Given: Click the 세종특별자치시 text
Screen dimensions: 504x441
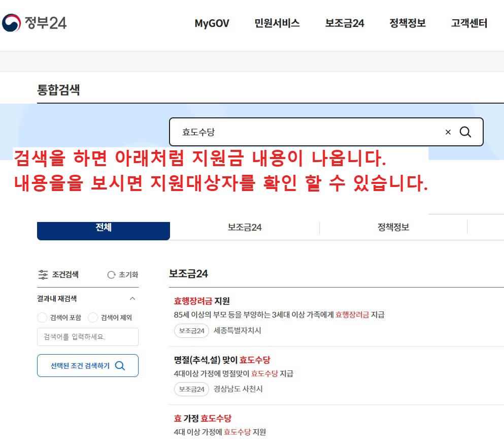Looking at the screenshot, I should (x=237, y=331).
